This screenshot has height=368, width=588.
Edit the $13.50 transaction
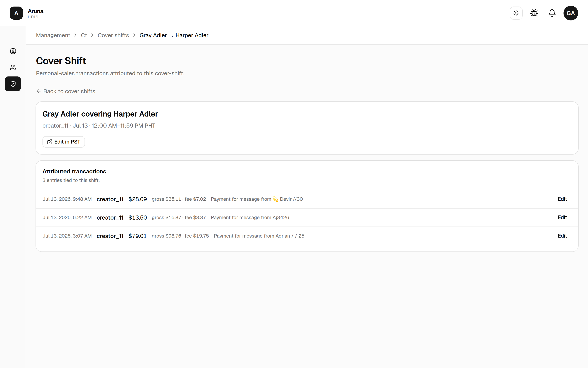click(x=562, y=218)
